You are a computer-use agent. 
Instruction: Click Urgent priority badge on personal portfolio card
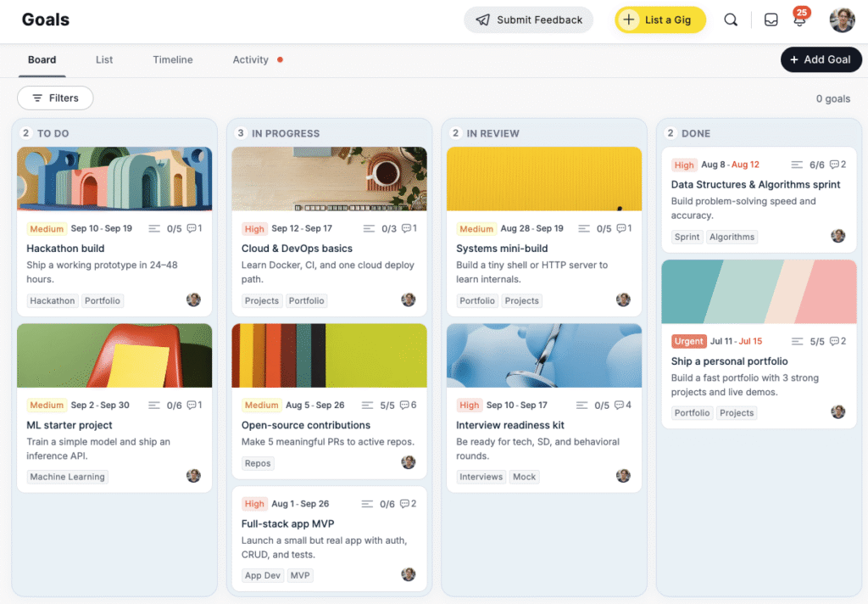pos(688,341)
